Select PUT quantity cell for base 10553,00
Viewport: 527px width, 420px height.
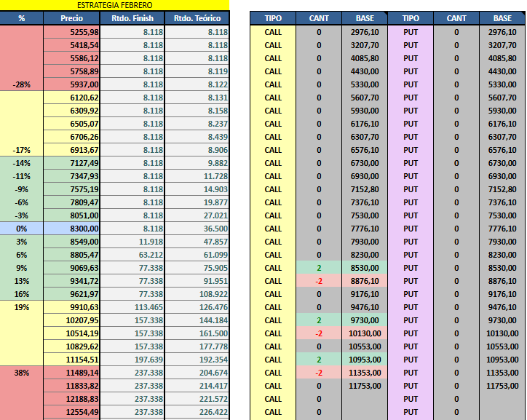coord(456,346)
